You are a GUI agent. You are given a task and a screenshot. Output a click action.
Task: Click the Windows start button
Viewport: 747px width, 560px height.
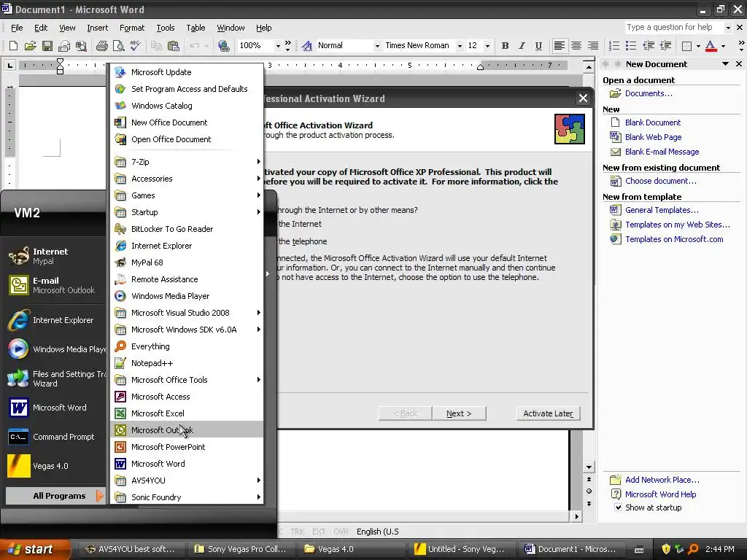(x=34, y=549)
